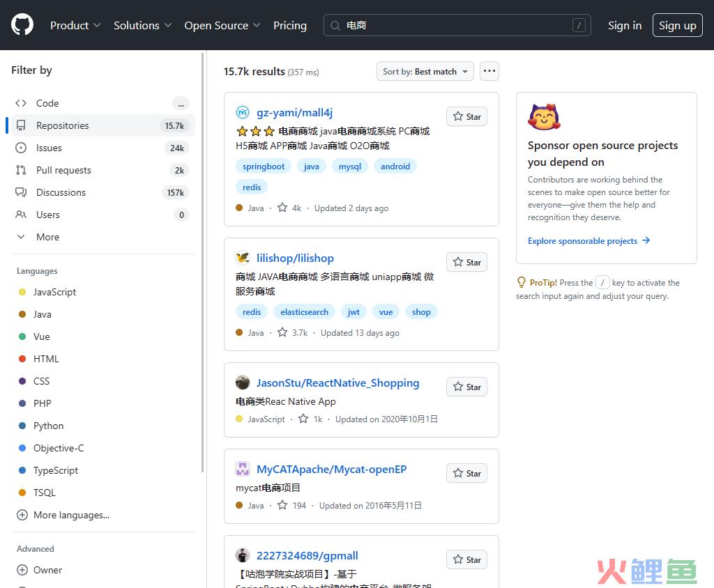The width and height of the screenshot is (714, 588).
Task: Click the filter sidebar vertical scrollbar
Action: (x=203, y=263)
